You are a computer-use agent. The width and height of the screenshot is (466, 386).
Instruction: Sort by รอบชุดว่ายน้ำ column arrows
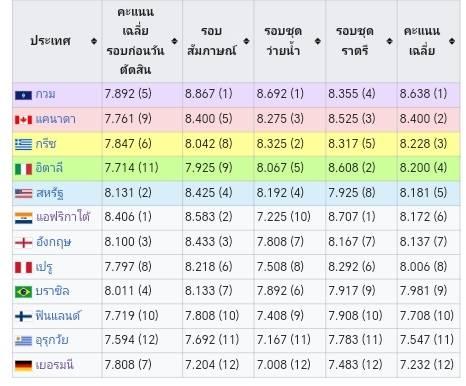(318, 41)
